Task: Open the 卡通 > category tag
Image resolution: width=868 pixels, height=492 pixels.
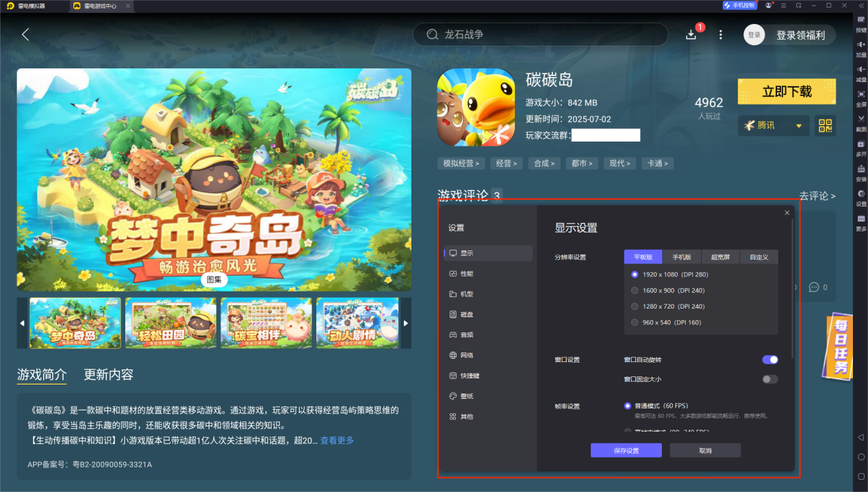Action: tap(659, 164)
